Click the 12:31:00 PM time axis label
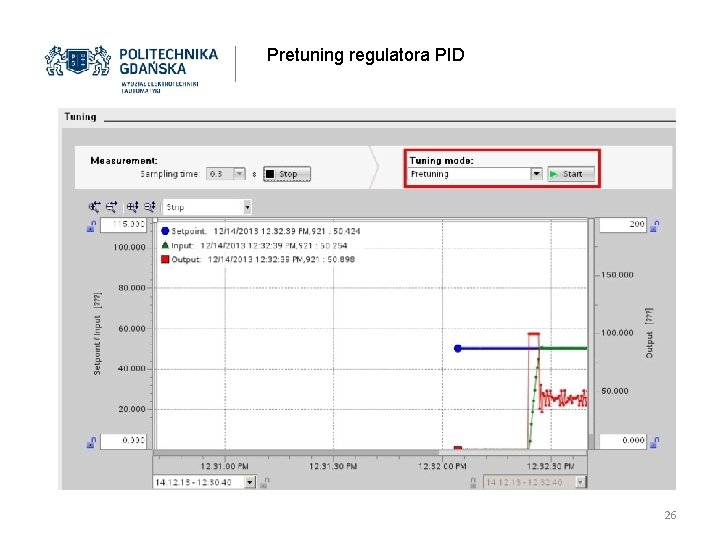720x540 pixels. (225, 467)
